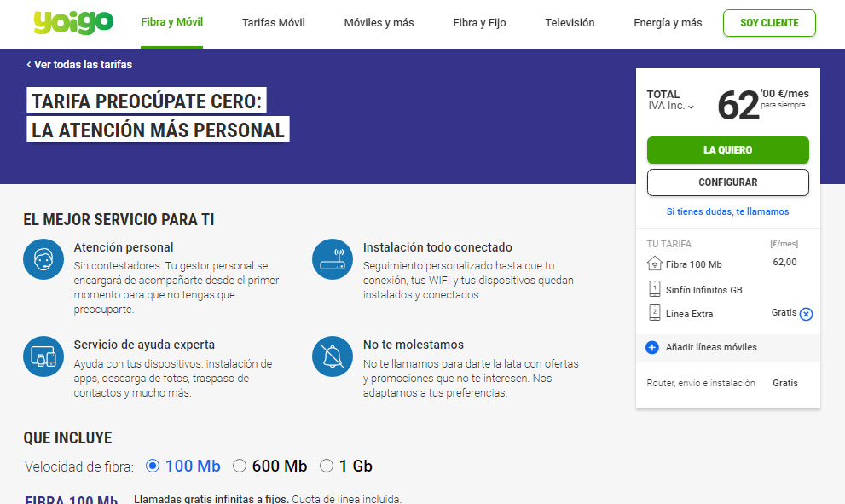This screenshot has width=845, height=504.
Task: Click the back chevron before Ver todas las tarifas
Action: click(28, 65)
